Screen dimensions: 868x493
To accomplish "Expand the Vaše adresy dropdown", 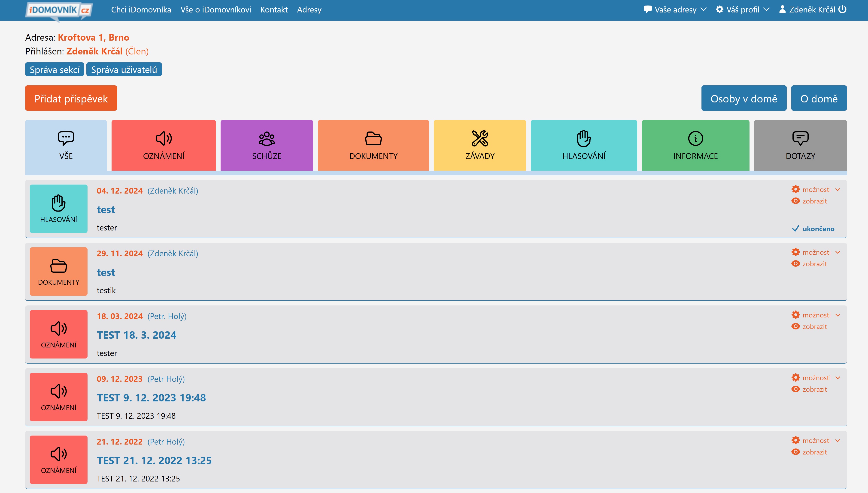I will tap(675, 9).
